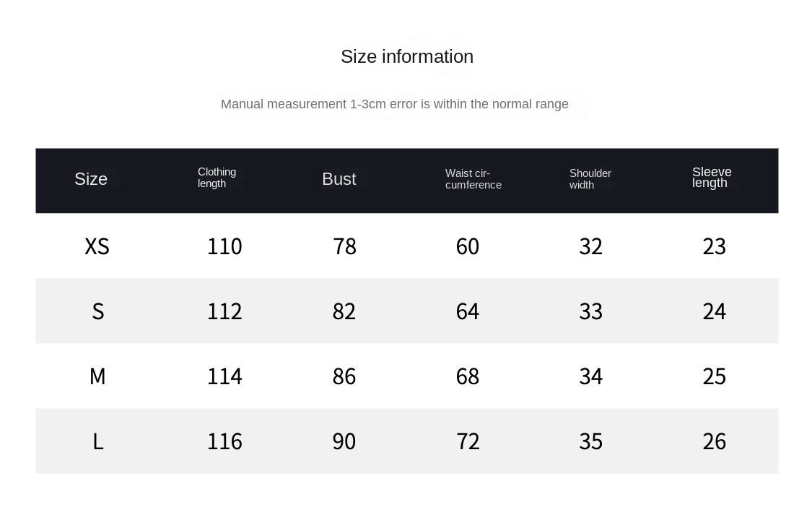Select the M size row label
The width and height of the screenshot is (812, 507).
(97, 376)
